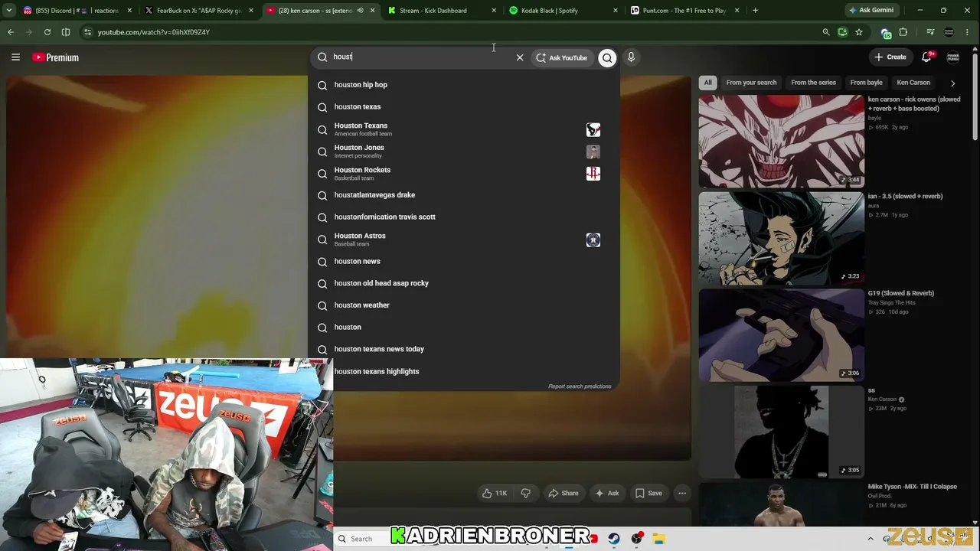Choose 'houstonfornication travis scott' suggestion
This screenshot has width=980, height=551.
coord(465,217)
